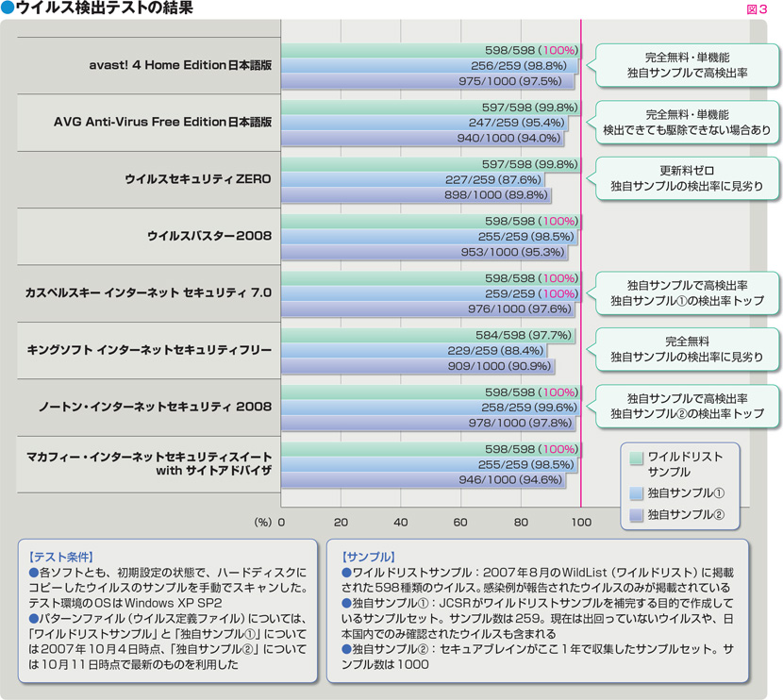This screenshot has width=783, height=700.
Task: Select the ノートン・インターネットセキュリティ 2008 label
Action: click(156, 407)
